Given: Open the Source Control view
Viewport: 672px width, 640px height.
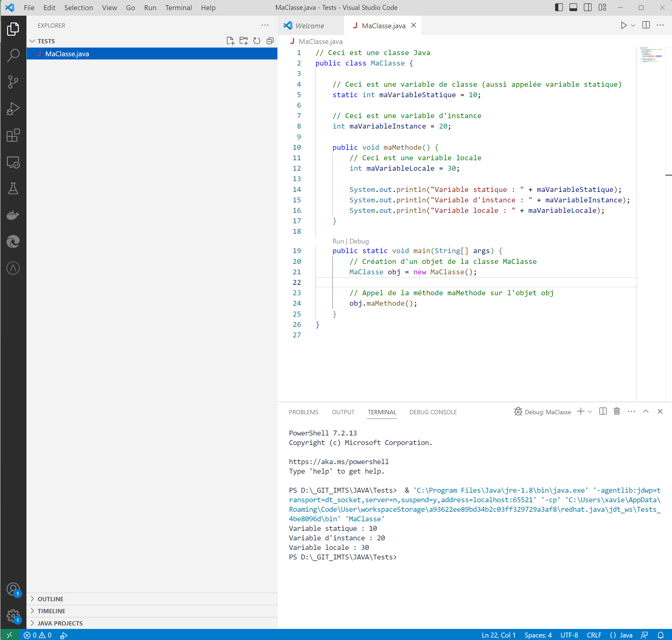Looking at the screenshot, I should click(13, 82).
